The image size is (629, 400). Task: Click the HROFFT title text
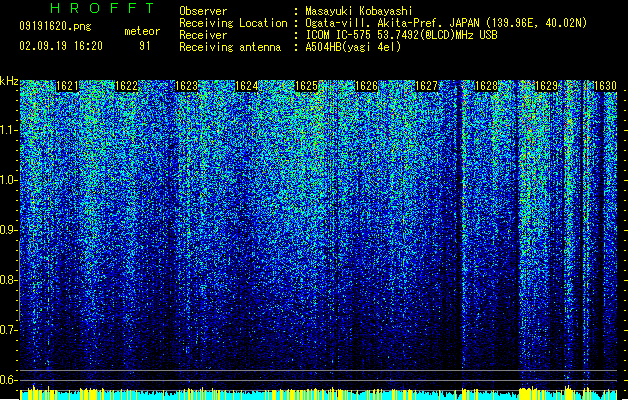coord(103,8)
